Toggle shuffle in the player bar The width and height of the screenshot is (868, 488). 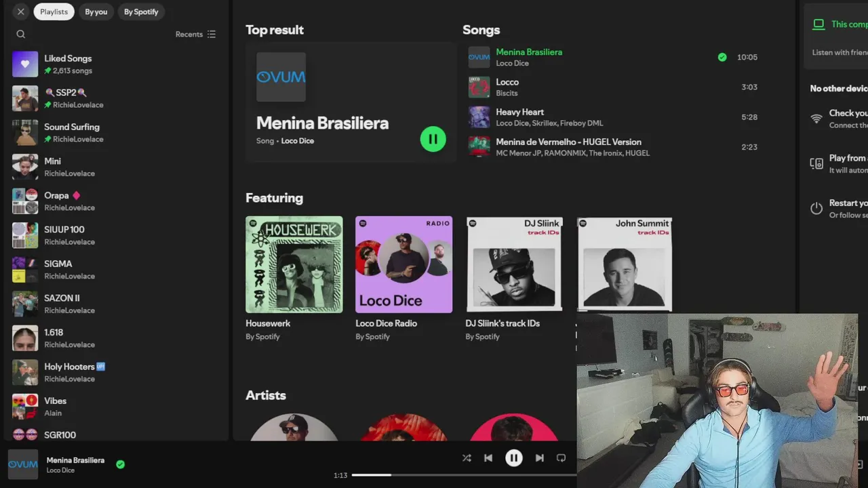click(x=467, y=458)
